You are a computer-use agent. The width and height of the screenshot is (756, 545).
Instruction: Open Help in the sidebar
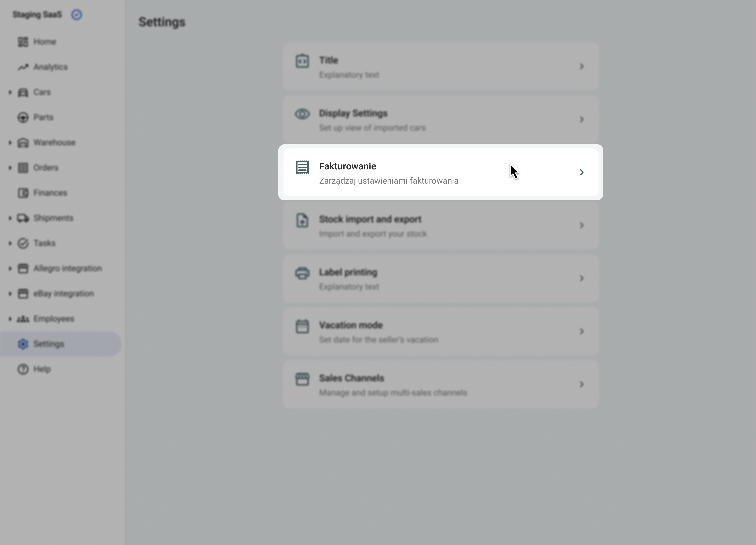(x=42, y=369)
